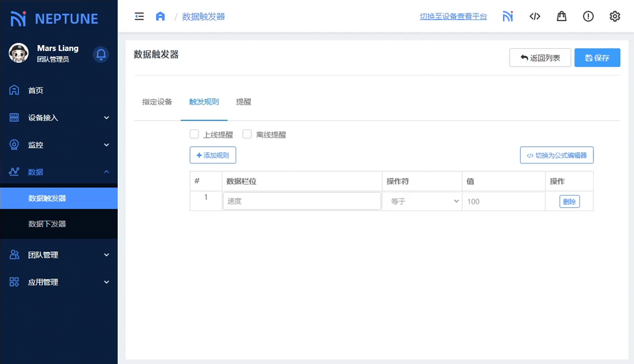The image size is (634, 364).
Task: Toggle the sidebar collapse menu icon
Action: click(x=139, y=17)
